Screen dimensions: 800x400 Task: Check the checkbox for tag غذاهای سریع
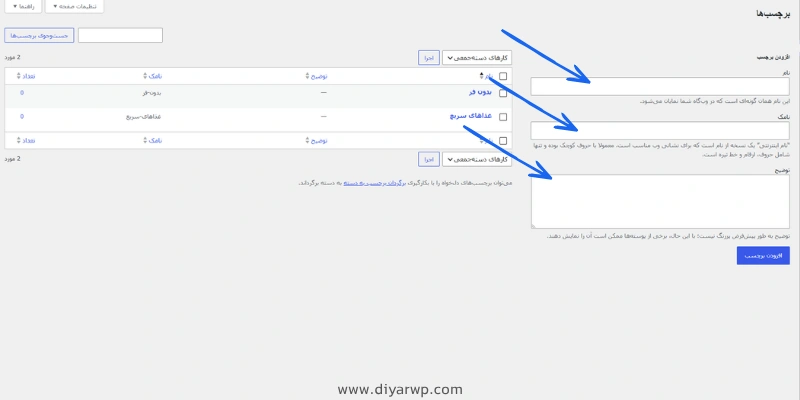(503, 117)
